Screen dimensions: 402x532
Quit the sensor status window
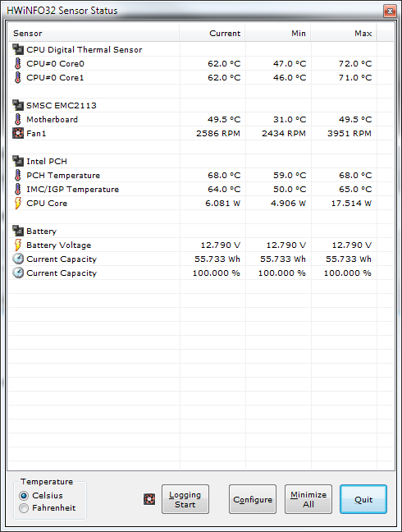click(363, 499)
